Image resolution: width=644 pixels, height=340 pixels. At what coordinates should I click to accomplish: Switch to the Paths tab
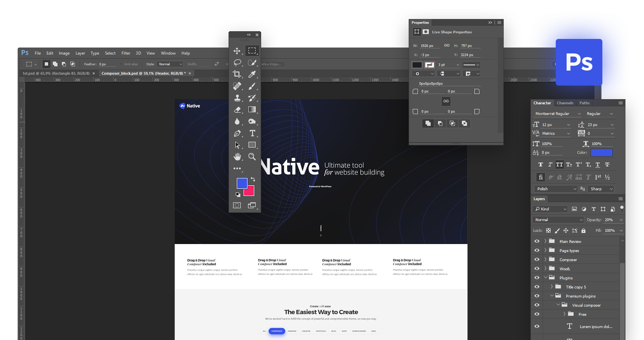pyautogui.click(x=584, y=103)
